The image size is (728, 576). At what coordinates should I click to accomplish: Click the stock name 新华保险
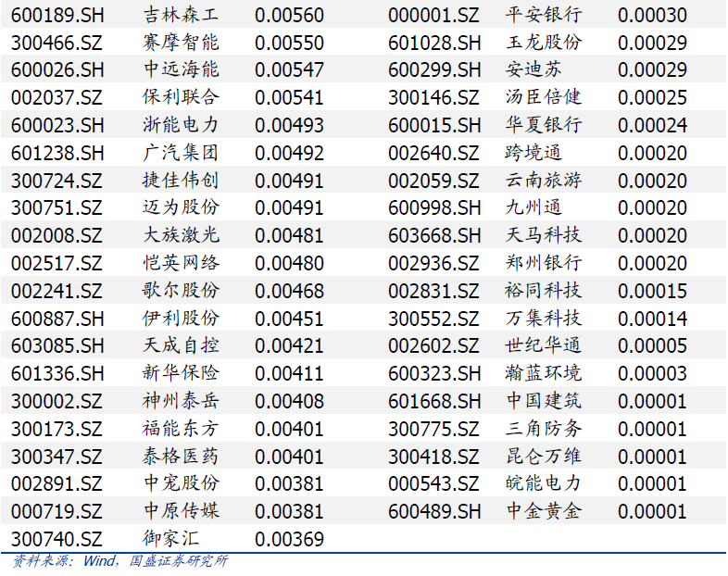(181, 373)
